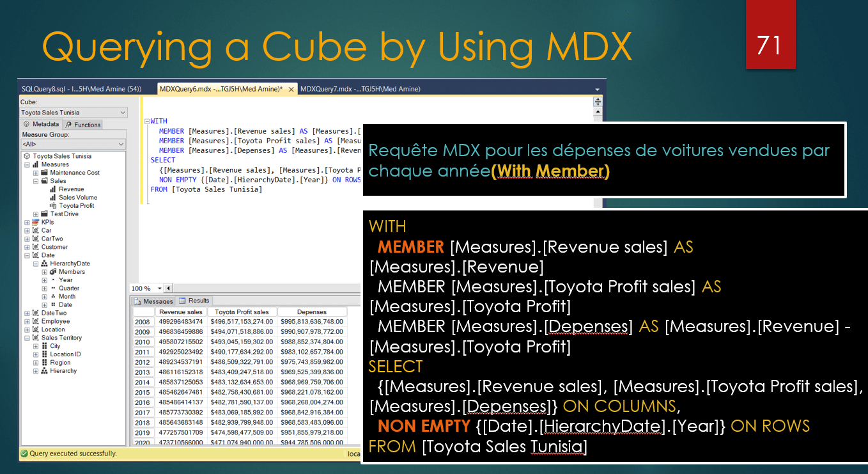Open the Metadata tab
868x474 pixels.
42,124
